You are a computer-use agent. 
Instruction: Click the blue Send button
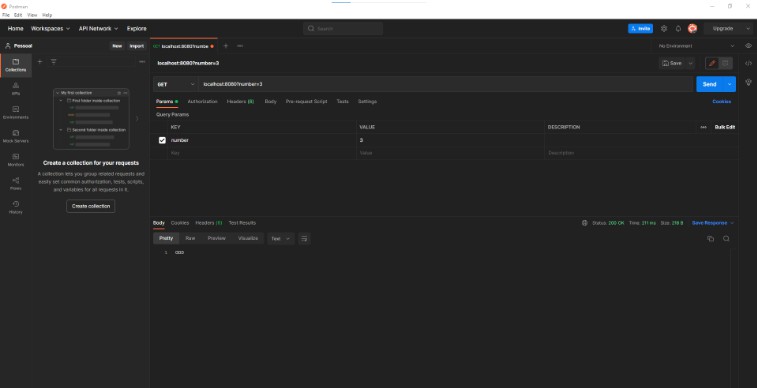click(710, 84)
